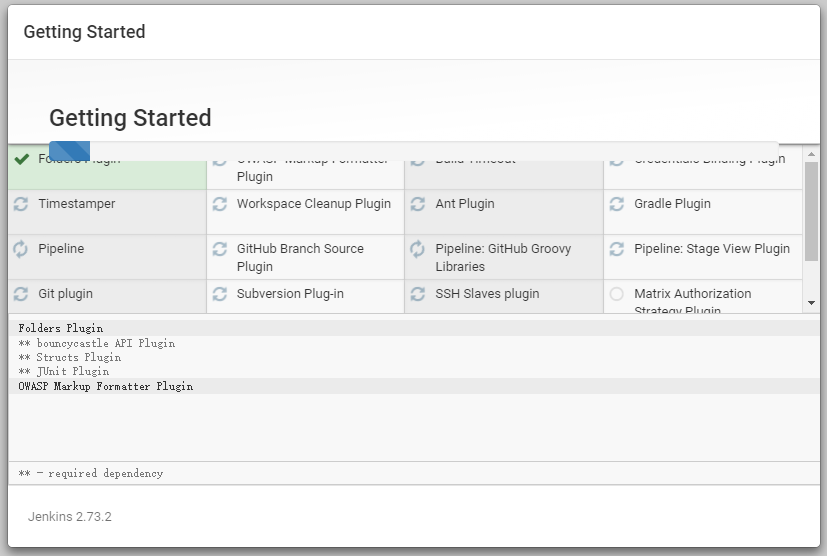Click the scrollbar up arrow in the plugin grid
This screenshot has width=827, height=556.
coord(811,154)
